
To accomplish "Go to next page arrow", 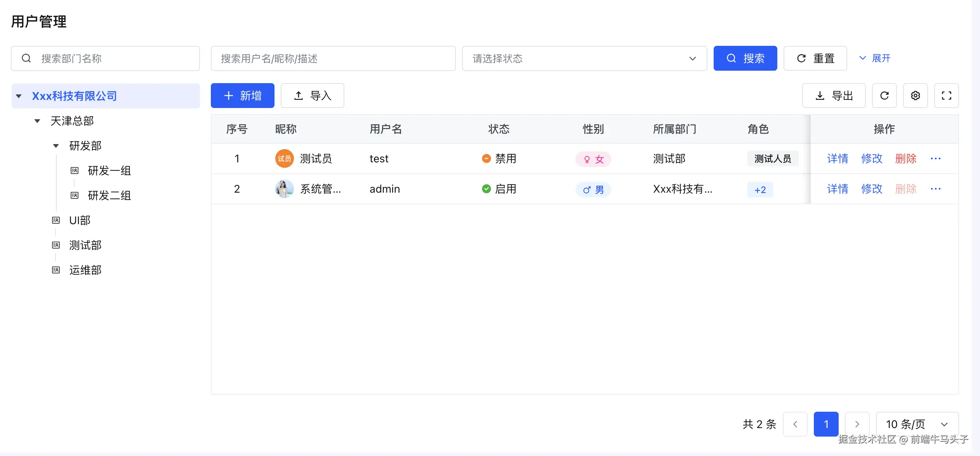I will pyautogui.click(x=857, y=424).
